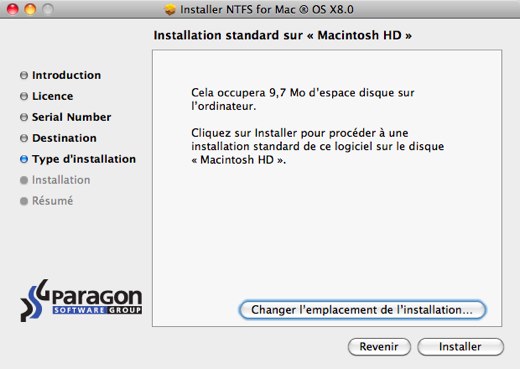Viewport: 520px width, 369px height.
Task: Select the Licence step bullet
Action: 24,96
